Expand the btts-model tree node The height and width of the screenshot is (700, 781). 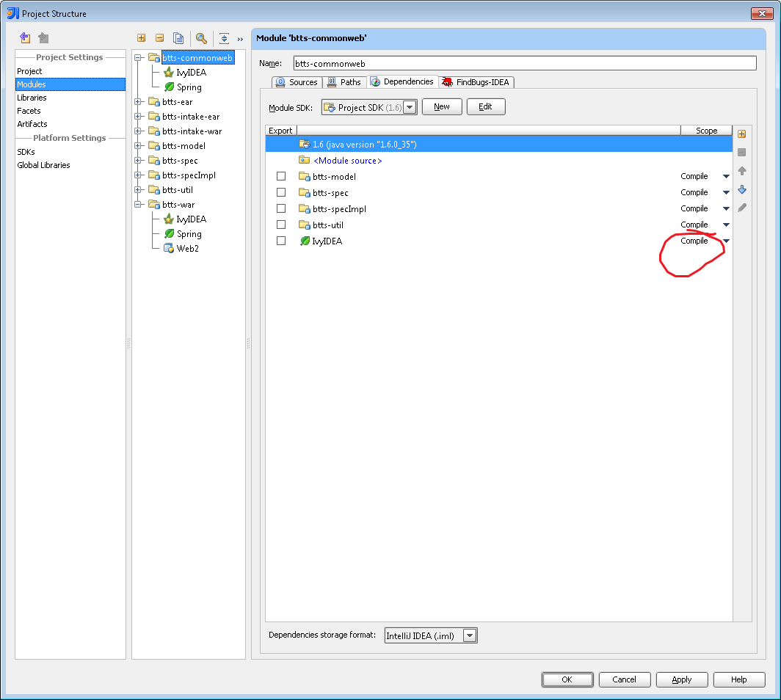click(138, 146)
